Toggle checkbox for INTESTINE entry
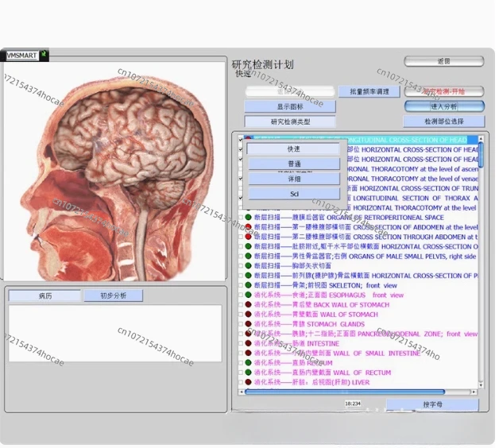Viewport: 499px width, 448px height. click(x=241, y=344)
